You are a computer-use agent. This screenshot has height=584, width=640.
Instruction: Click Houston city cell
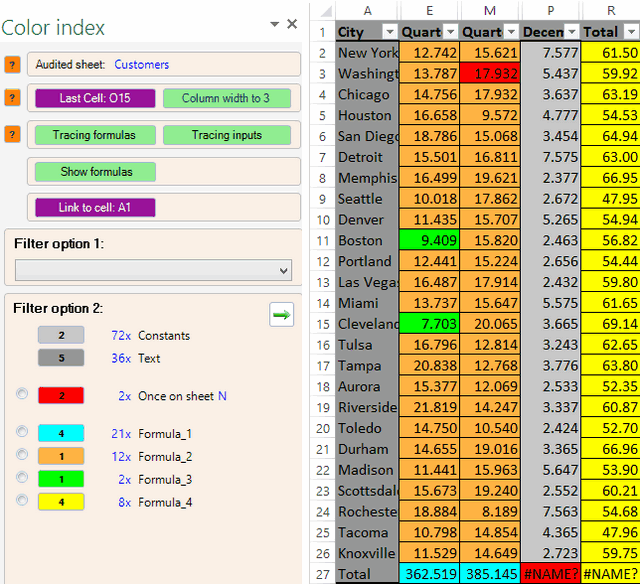pos(367,115)
